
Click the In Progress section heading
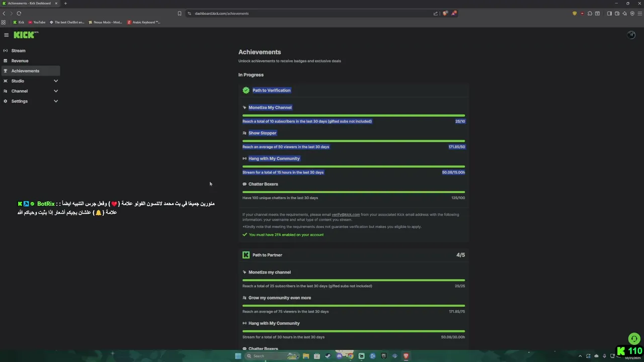coord(251,75)
